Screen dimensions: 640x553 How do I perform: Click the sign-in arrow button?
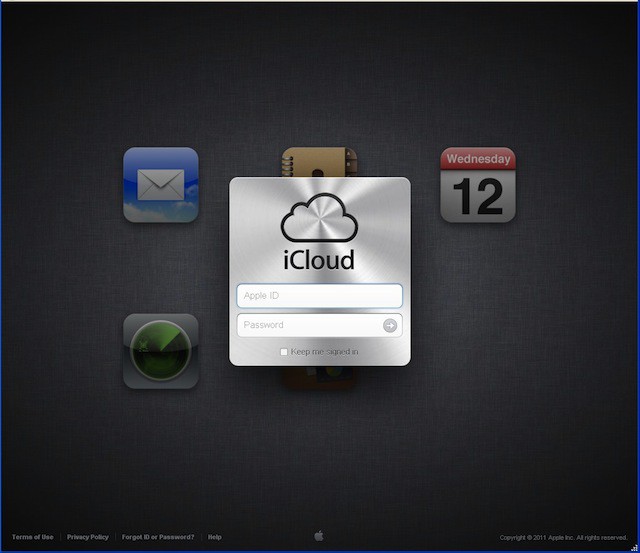click(390, 325)
